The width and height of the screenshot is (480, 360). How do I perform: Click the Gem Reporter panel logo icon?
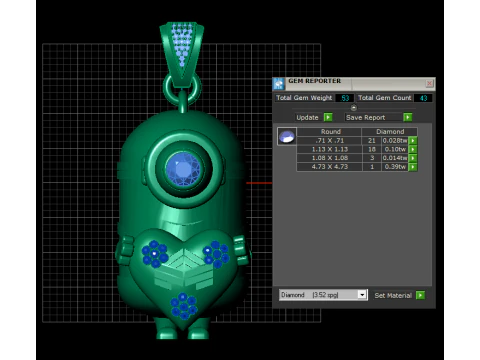pyautogui.click(x=278, y=84)
